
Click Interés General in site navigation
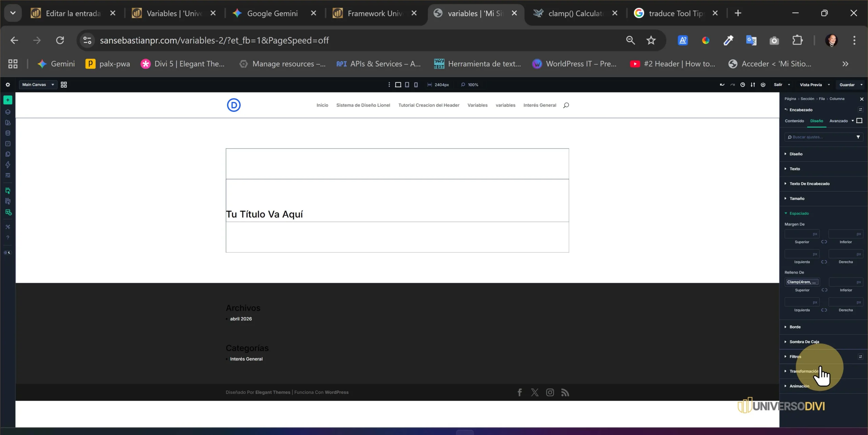[539, 105]
